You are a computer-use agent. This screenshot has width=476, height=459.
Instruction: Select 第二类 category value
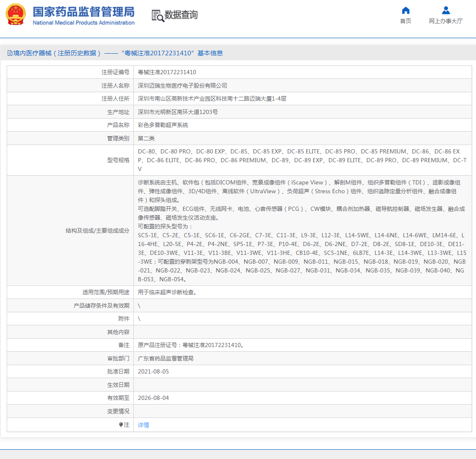pyautogui.click(x=146, y=138)
